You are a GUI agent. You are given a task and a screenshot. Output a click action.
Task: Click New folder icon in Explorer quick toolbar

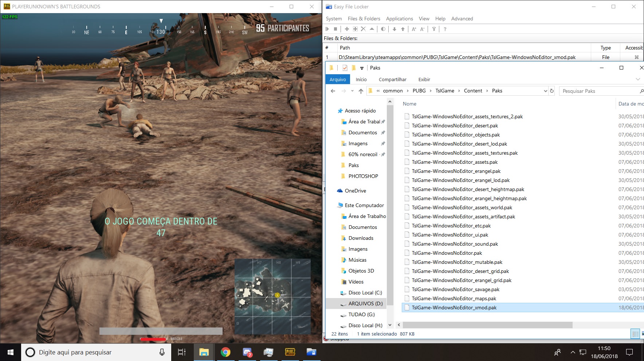(x=353, y=68)
